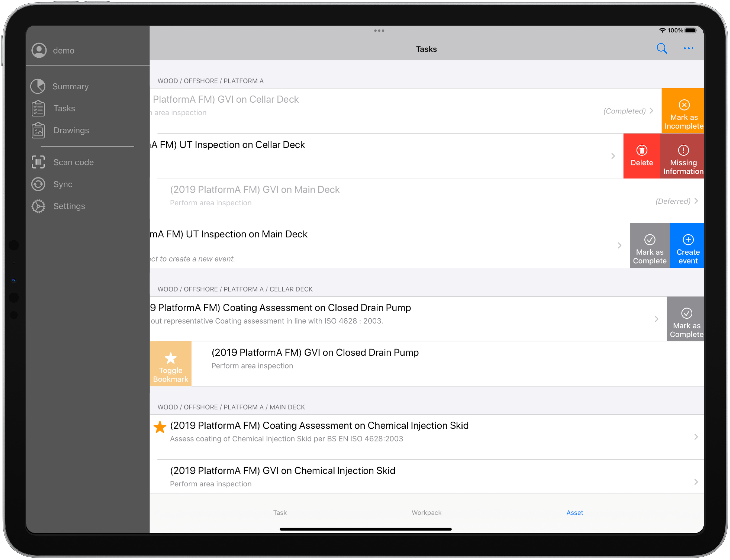Expand Coating Assessment Chemical Injection Skid chevron

(x=696, y=437)
